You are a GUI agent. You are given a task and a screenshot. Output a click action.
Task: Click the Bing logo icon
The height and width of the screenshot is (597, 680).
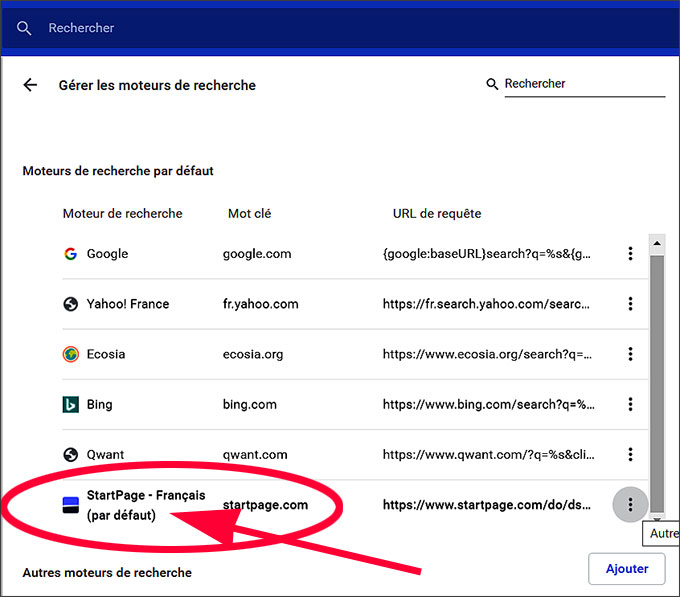[x=71, y=405]
